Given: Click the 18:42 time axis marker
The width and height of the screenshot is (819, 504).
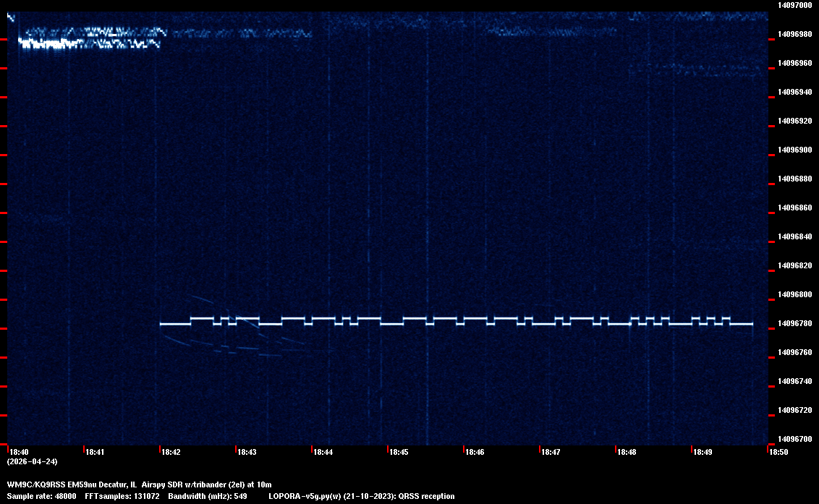Looking at the screenshot, I should coord(171,452).
